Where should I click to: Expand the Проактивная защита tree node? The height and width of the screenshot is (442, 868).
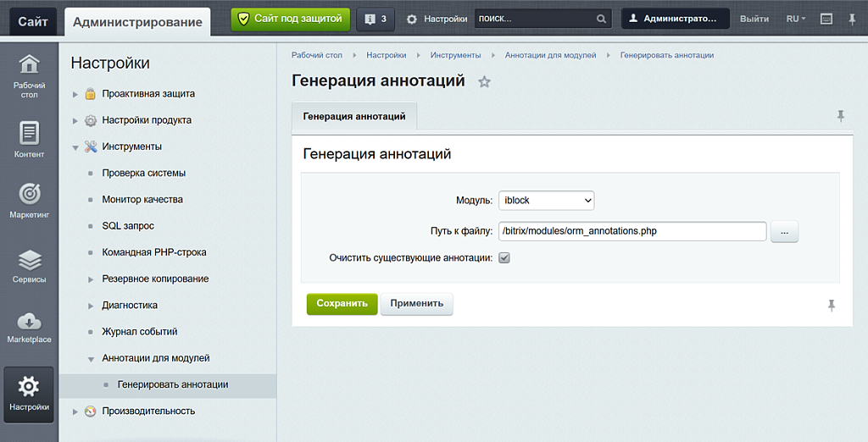[75, 94]
